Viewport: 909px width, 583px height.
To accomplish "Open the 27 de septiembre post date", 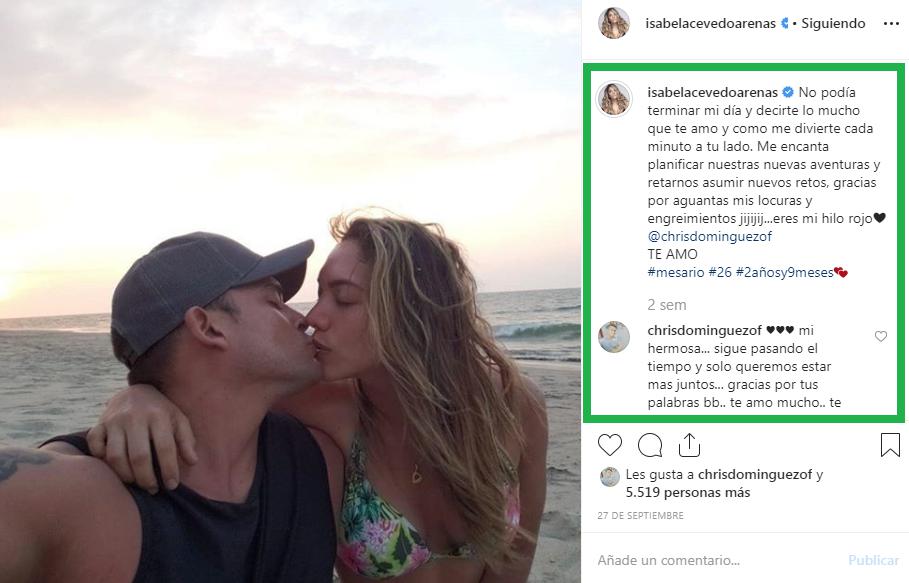I will [x=640, y=516].
